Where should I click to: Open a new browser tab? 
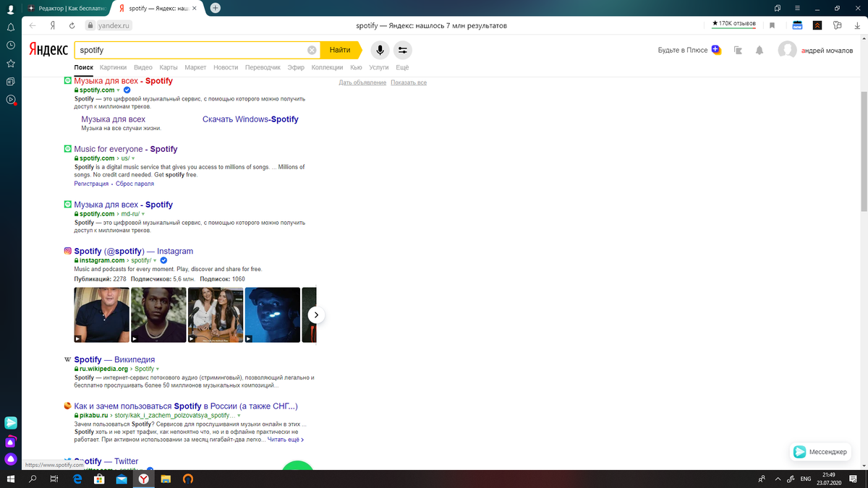click(215, 8)
